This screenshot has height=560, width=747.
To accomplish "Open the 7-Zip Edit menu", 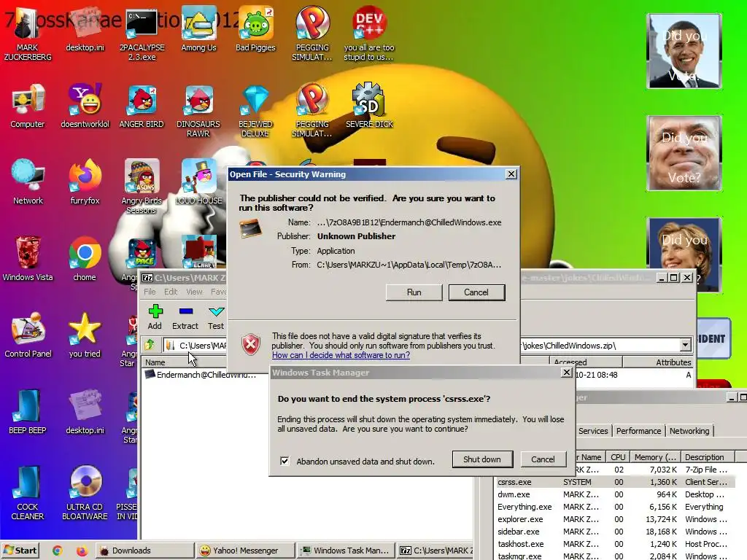I will point(171,292).
